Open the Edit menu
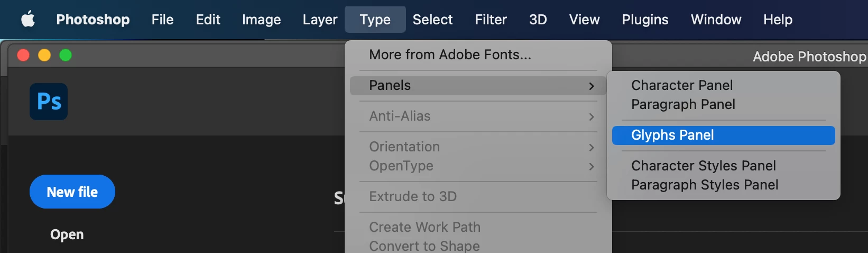868x253 pixels. [208, 20]
